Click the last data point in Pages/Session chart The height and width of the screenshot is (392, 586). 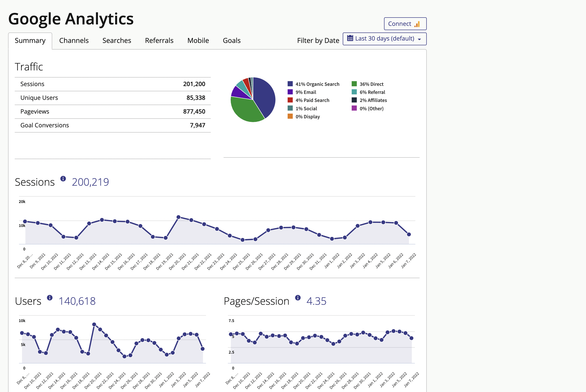pos(411,338)
